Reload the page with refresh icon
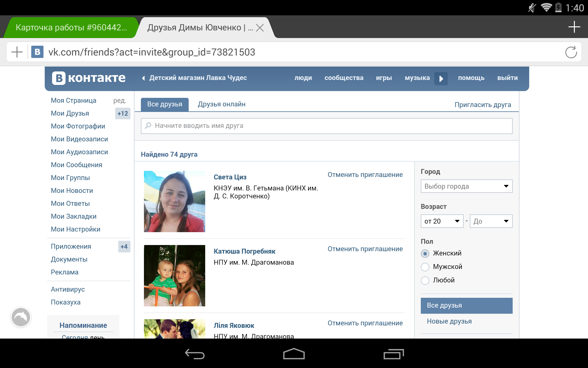The image size is (588, 368). [571, 52]
